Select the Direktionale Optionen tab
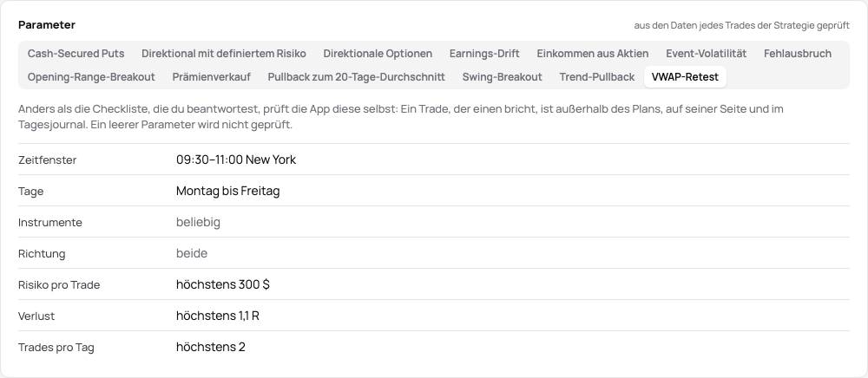This screenshot has width=868, height=378. [x=378, y=54]
